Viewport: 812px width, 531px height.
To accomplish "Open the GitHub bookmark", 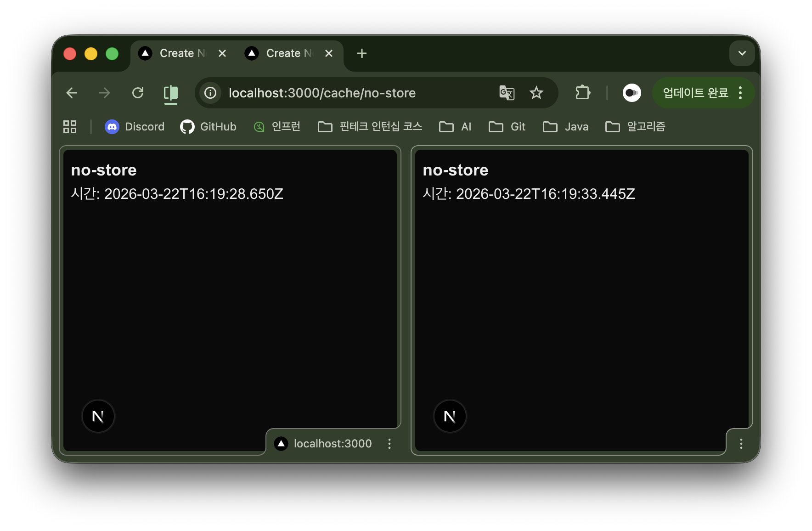I will pos(209,127).
